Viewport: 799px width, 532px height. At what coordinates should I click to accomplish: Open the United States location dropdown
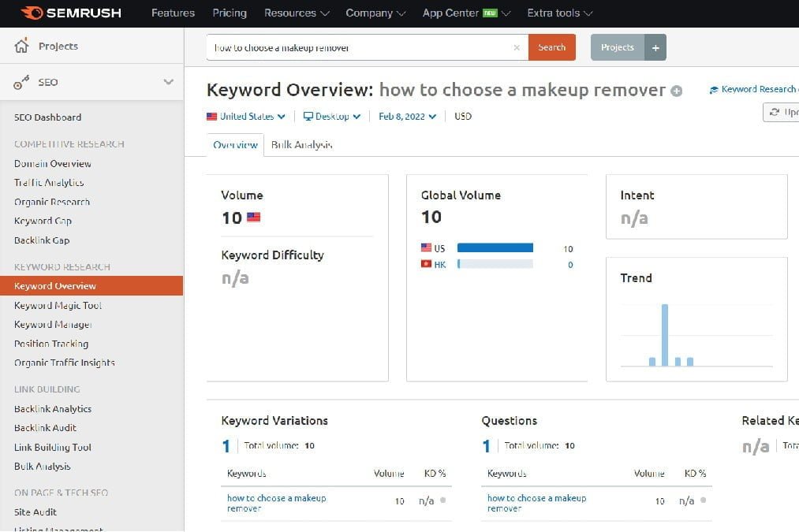pyautogui.click(x=245, y=116)
